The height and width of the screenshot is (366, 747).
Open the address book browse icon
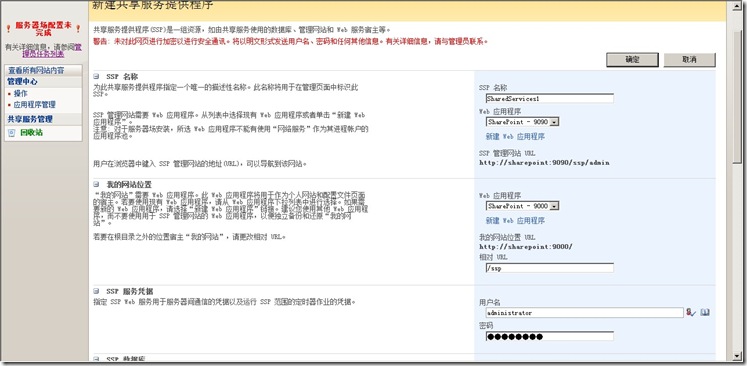coord(705,313)
